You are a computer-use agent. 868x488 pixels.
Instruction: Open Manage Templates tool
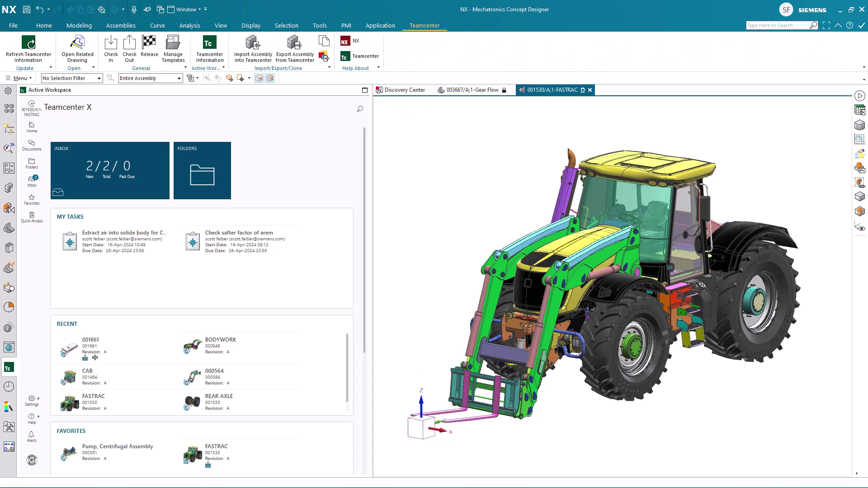click(173, 43)
